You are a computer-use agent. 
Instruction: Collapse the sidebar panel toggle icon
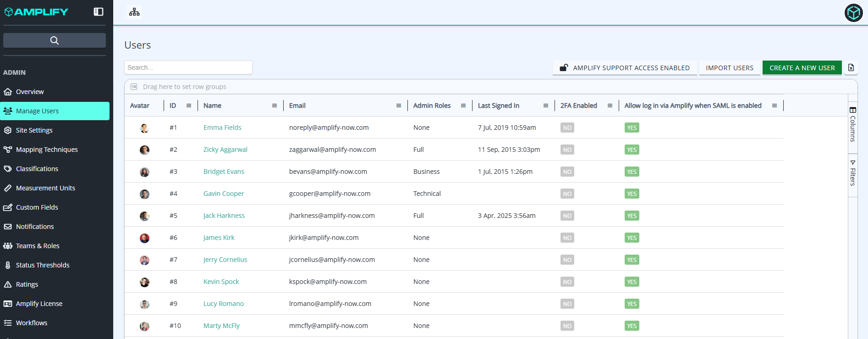[x=99, y=12]
